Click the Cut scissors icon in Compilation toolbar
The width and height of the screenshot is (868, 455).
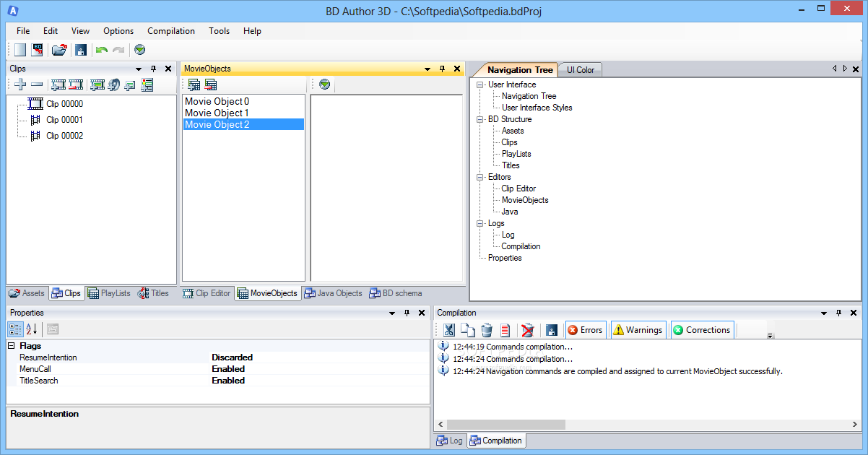pos(449,330)
